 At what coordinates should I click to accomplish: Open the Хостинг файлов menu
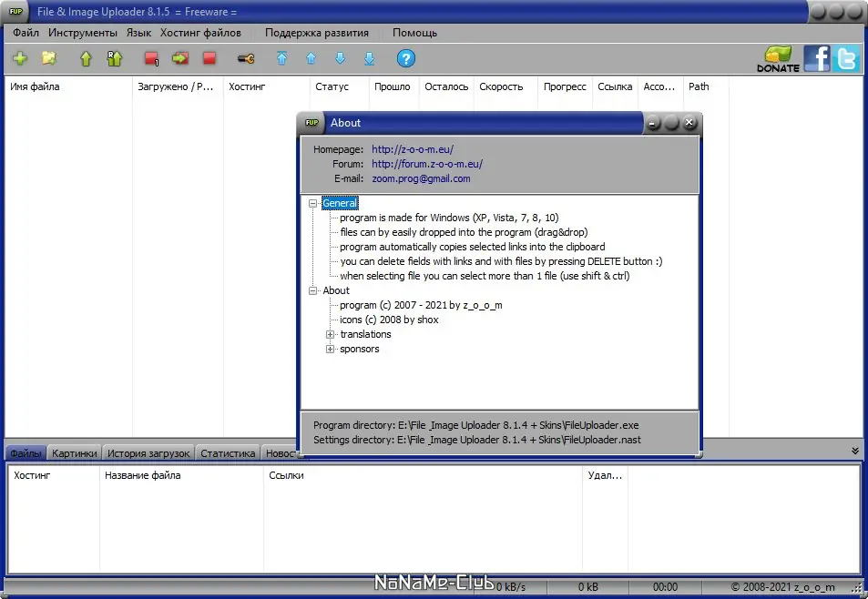tap(200, 33)
